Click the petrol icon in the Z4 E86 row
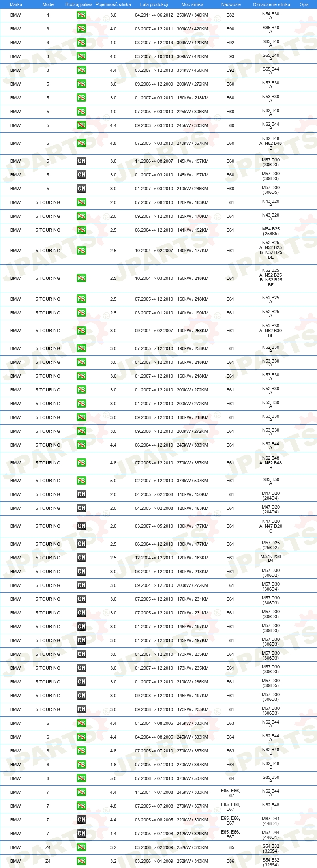This screenshot has width=317, height=868. (x=81, y=861)
